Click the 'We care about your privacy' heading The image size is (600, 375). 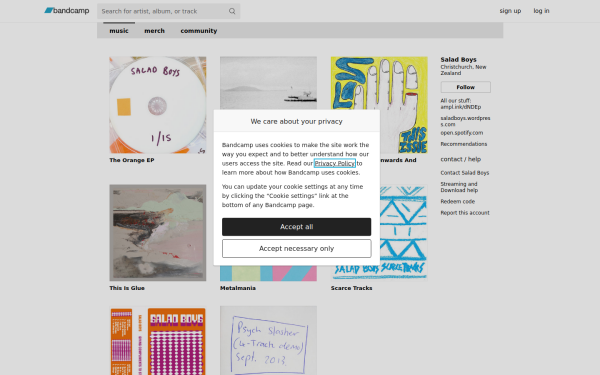point(297,121)
